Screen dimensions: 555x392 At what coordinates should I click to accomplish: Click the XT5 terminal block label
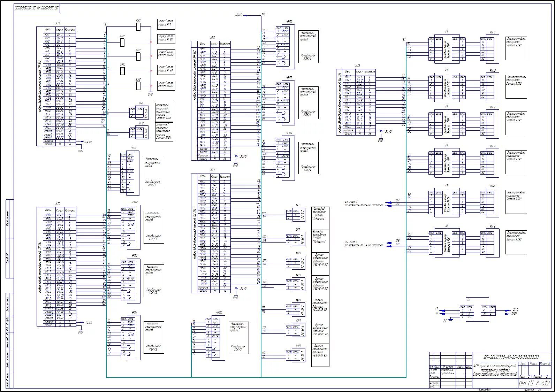pyautogui.click(x=58, y=203)
